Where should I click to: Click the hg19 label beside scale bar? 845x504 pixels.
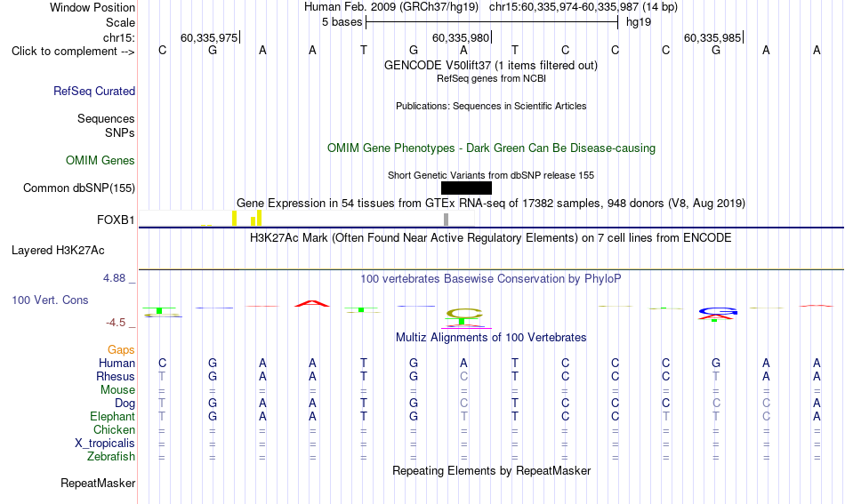point(639,22)
